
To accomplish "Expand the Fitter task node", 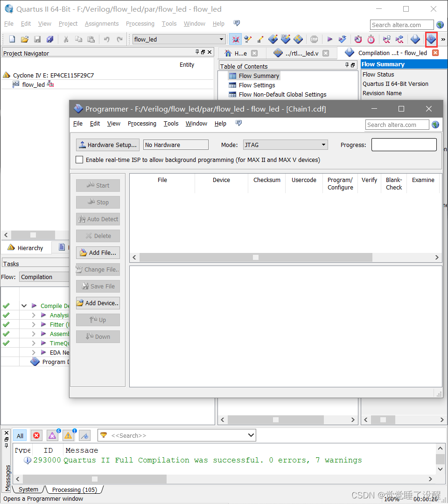I will tap(34, 324).
